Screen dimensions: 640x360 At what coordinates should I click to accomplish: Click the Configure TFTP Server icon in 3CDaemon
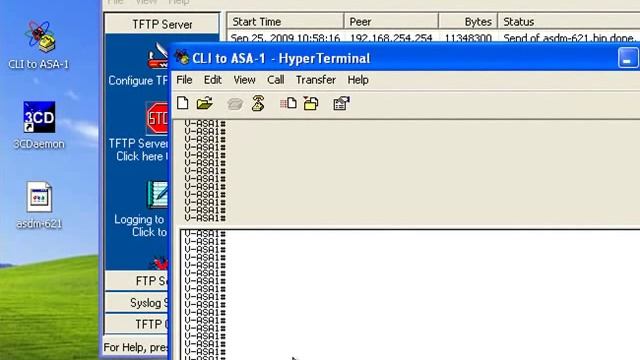(158, 56)
